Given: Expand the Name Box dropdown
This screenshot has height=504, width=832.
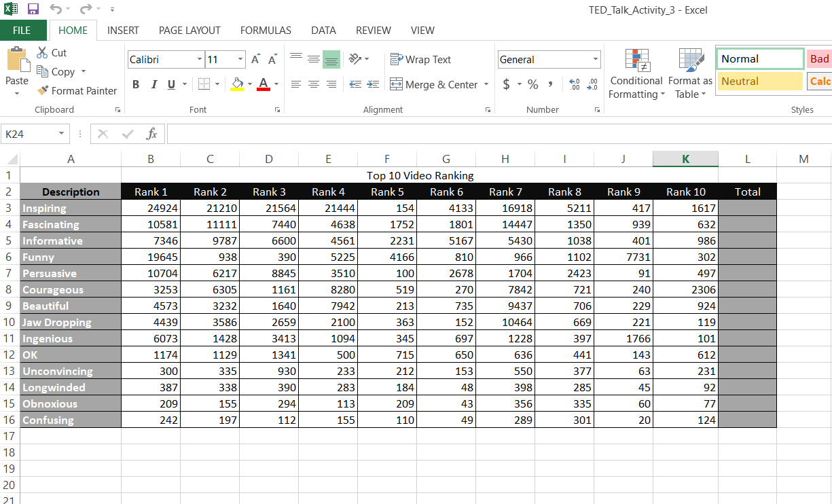Looking at the screenshot, I should 62,134.
